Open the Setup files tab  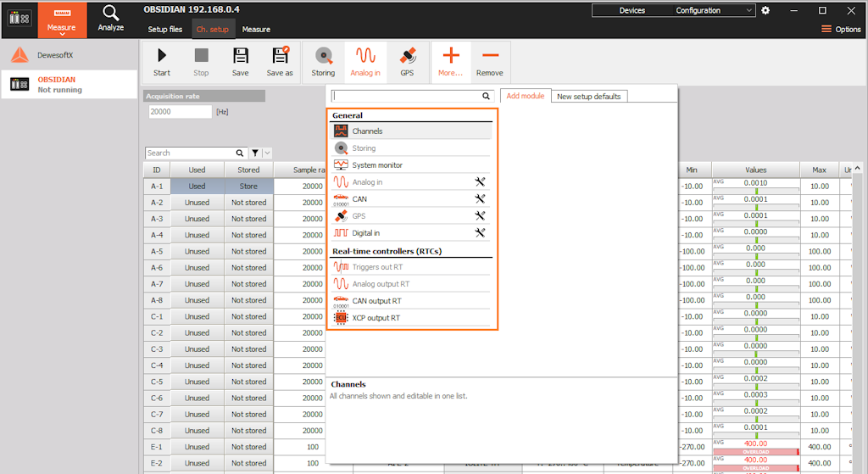(x=165, y=30)
